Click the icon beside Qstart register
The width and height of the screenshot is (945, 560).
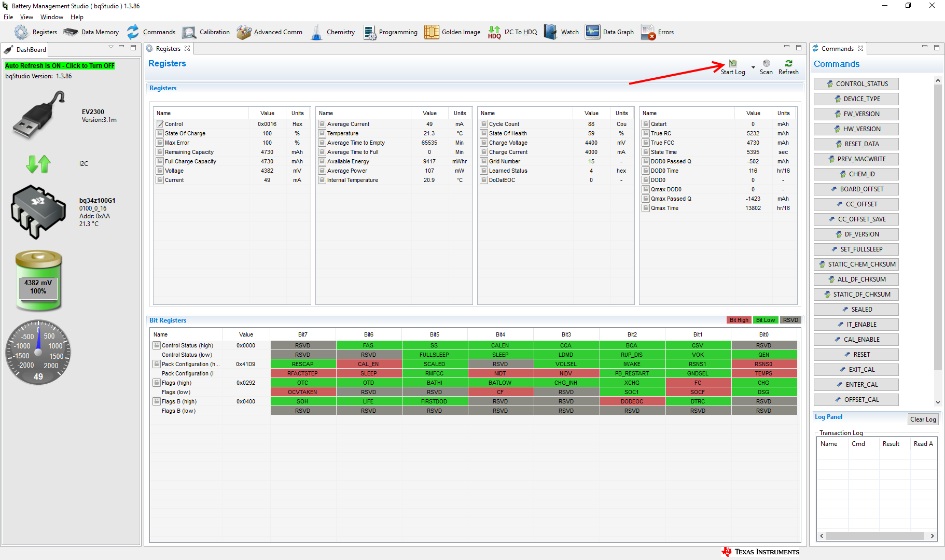click(x=646, y=124)
